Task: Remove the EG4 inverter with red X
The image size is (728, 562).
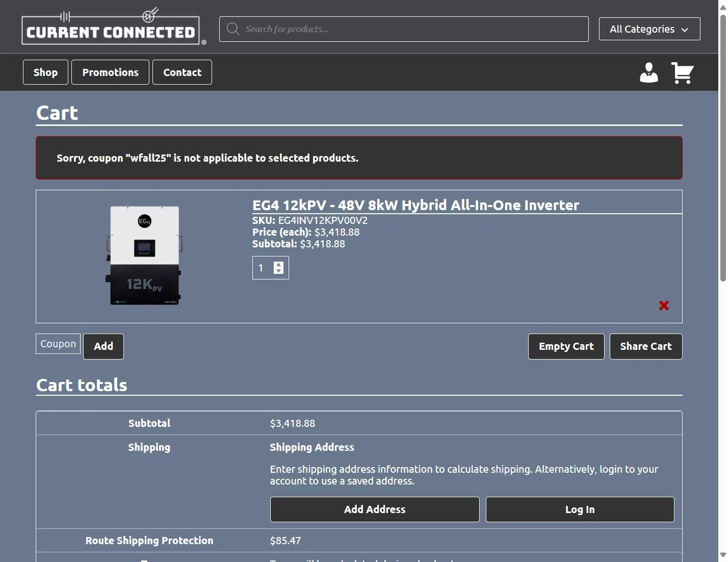Action: [x=664, y=305]
